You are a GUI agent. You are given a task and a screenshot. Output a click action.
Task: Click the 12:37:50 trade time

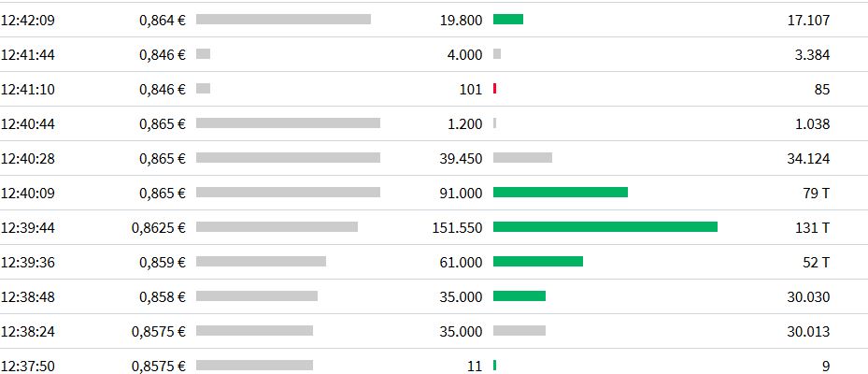28,367
